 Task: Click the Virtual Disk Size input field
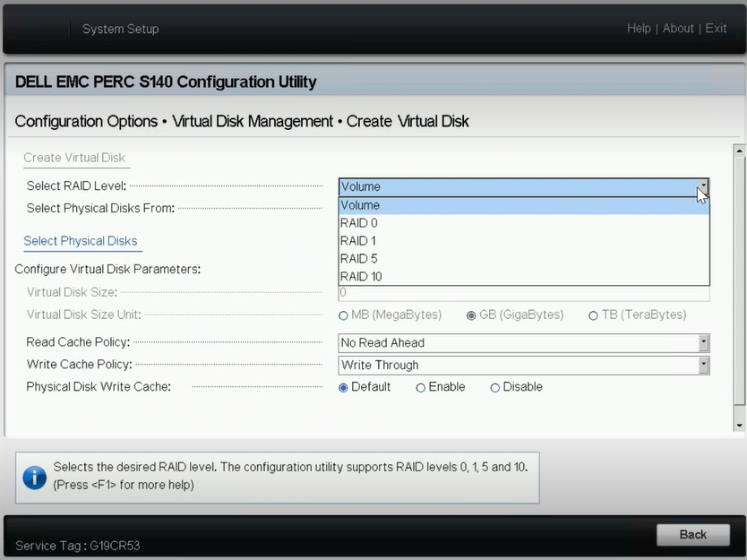pyautogui.click(x=524, y=293)
